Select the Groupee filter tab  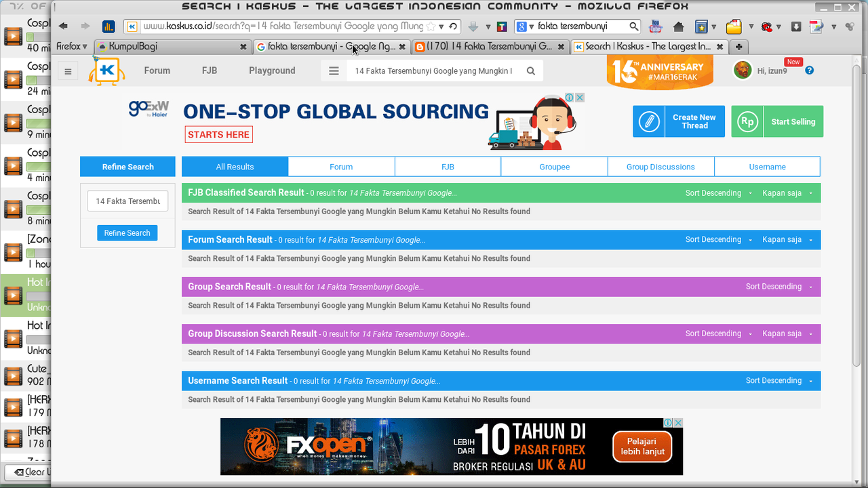pos(555,167)
